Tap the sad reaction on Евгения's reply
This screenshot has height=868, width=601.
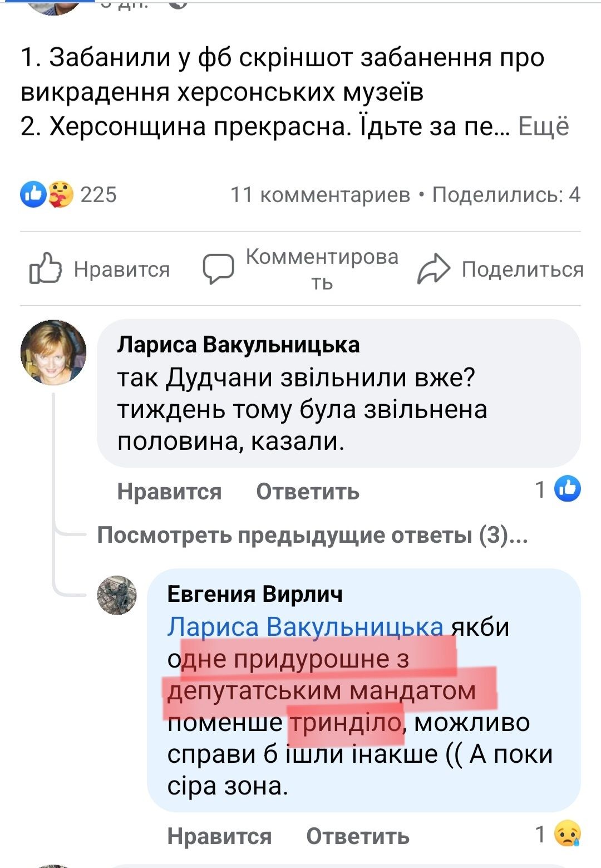(x=568, y=834)
